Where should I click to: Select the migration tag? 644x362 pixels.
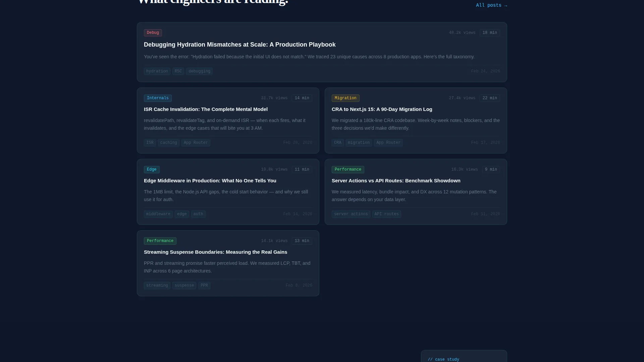(359, 143)
